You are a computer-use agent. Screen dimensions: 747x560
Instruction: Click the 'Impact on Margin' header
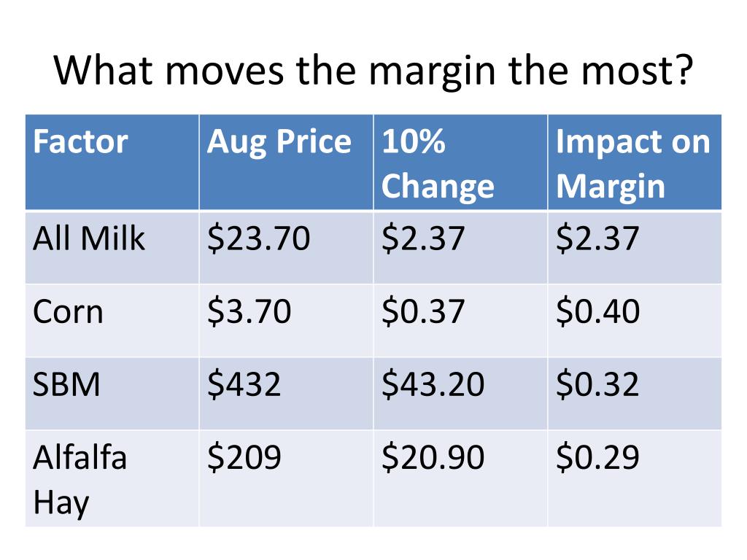pyautogui.click(x=635, y=162)
